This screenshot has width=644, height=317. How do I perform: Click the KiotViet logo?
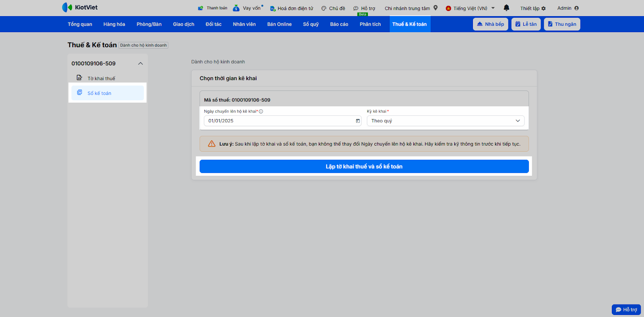pyautogui.click(x=80, y=7)
